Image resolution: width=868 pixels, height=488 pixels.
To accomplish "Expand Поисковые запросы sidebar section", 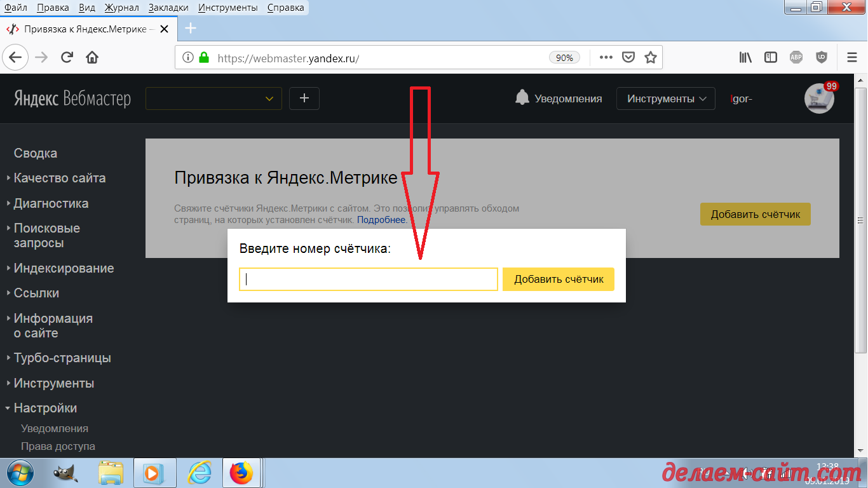I will coord(47,236).
